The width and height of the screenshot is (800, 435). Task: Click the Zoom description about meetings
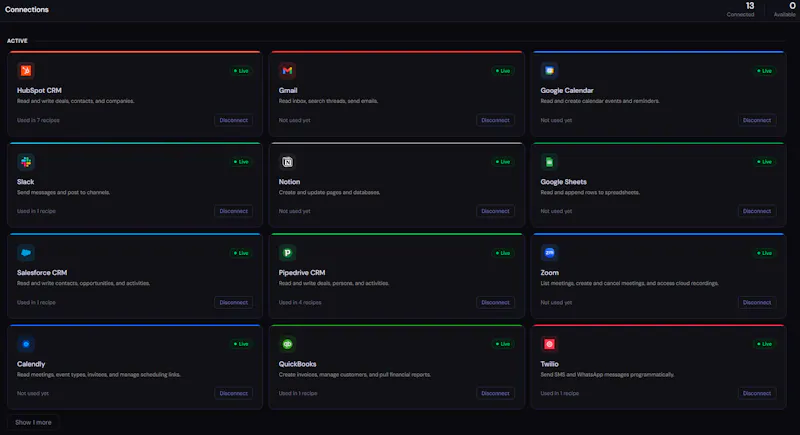click(629, 284)
